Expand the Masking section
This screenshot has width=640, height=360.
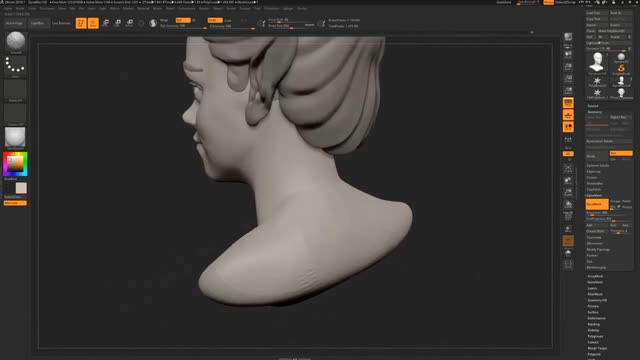pyautogui.click(x=593, y=324)
